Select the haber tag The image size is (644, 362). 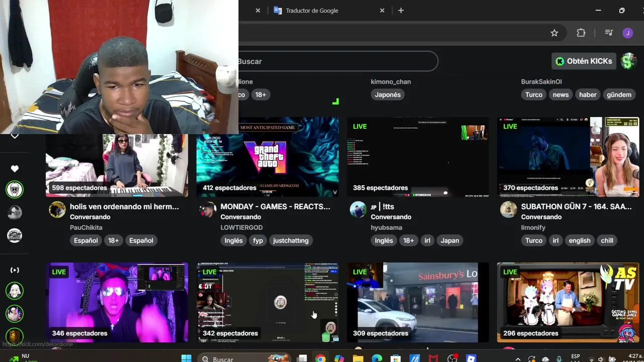click(x=588, y=95)
